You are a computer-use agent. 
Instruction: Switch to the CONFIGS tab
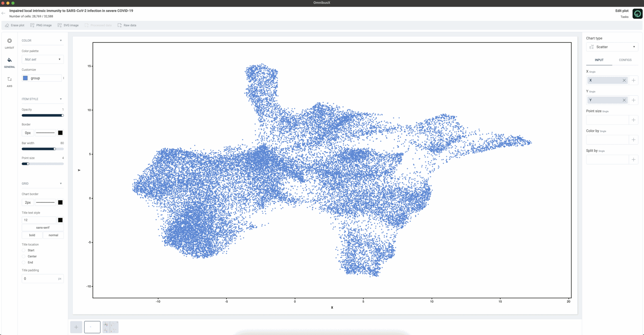[625, 60]
